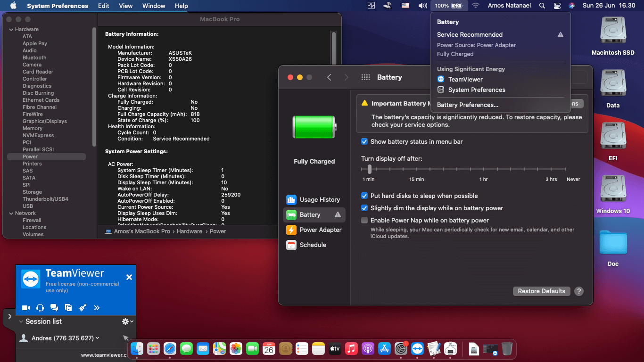644x362 pixels.
Task: Click TeamViewer video camera icon
Action: (26, 308)
